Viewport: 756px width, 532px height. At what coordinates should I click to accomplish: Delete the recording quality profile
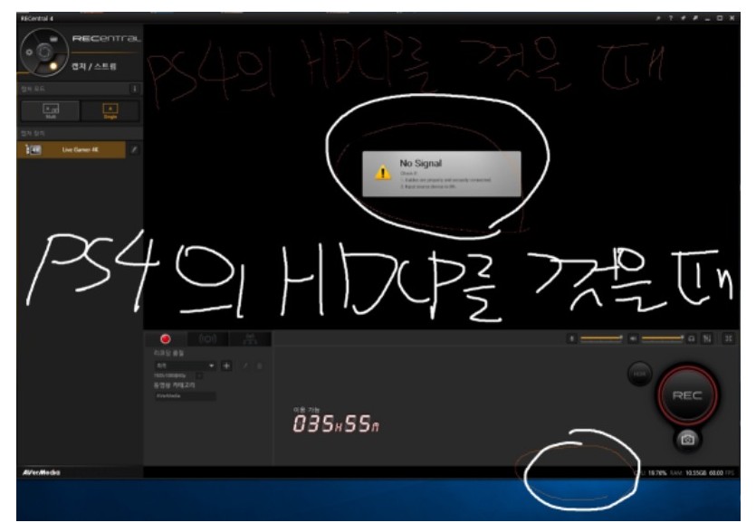tap(259, 366)
